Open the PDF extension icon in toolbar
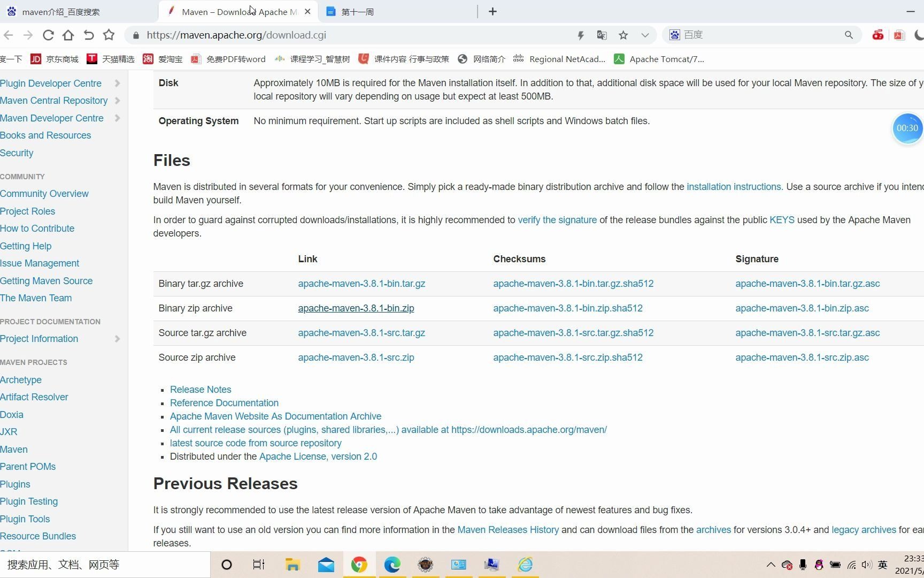924x578 pixels. pyautogui.click(x=899, y=35)
